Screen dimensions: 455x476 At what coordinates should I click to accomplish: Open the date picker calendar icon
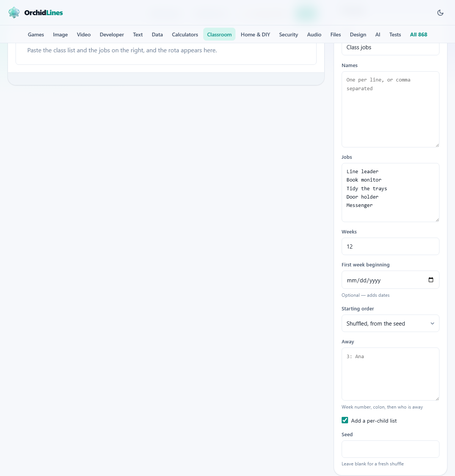click(x=431, y=280)
